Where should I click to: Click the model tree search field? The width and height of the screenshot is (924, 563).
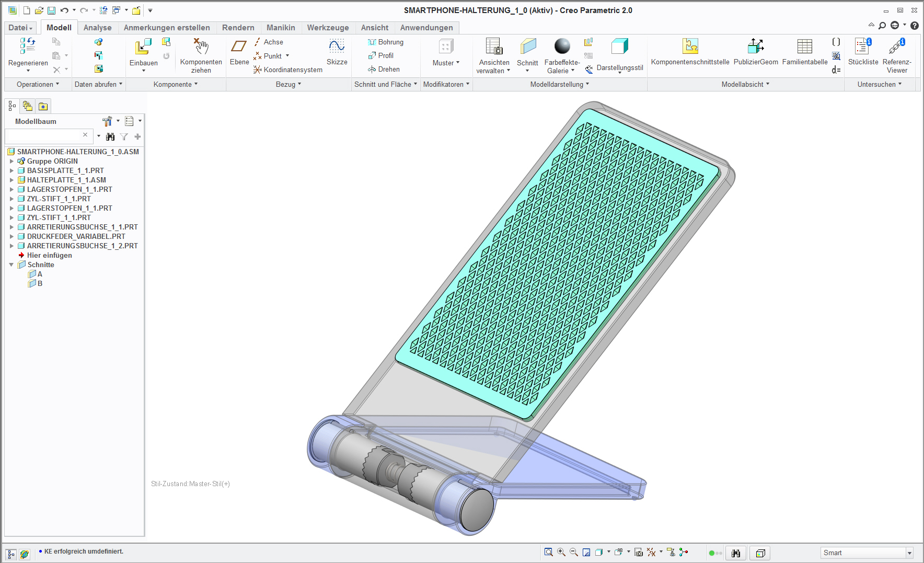(x=45, y=136)
